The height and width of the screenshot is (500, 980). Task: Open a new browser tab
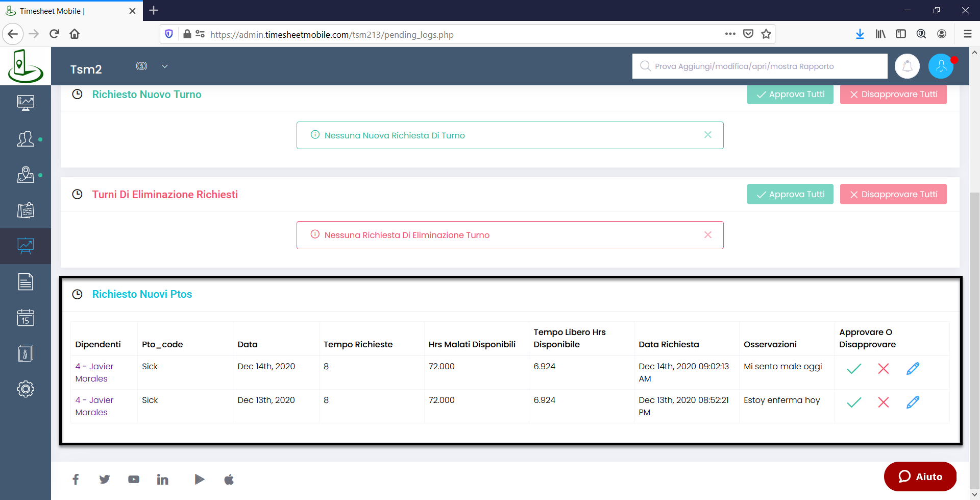coord(154,10)
